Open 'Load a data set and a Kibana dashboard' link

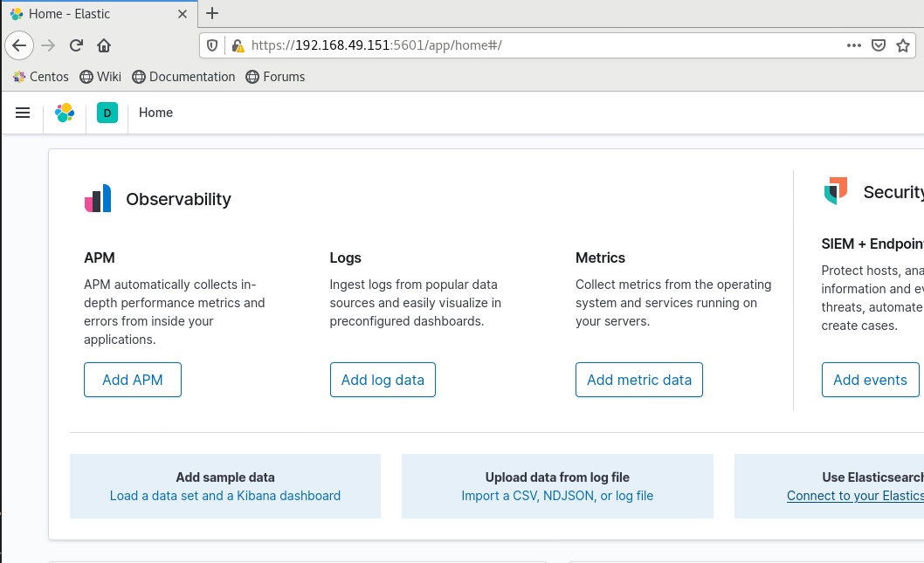pos(225,496)
